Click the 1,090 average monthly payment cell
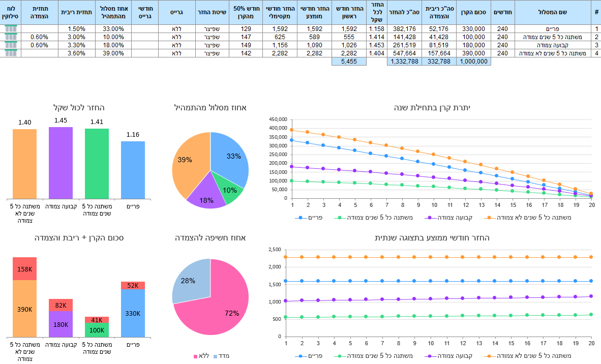This screenshot has width=601, height=364. (x=314, y=45)
